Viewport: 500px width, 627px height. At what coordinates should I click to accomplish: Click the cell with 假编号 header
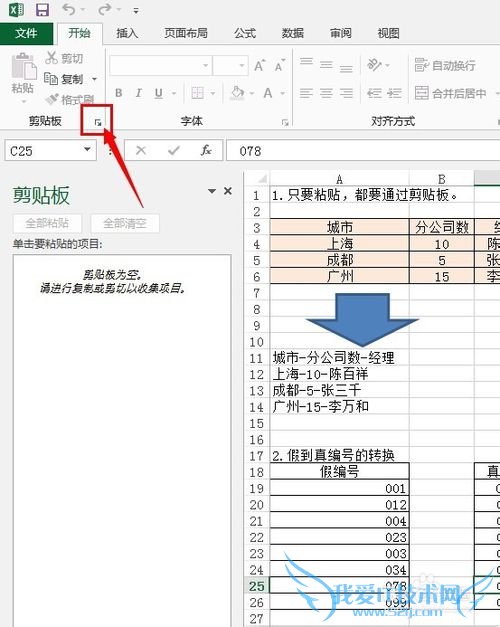pos(340,472)
